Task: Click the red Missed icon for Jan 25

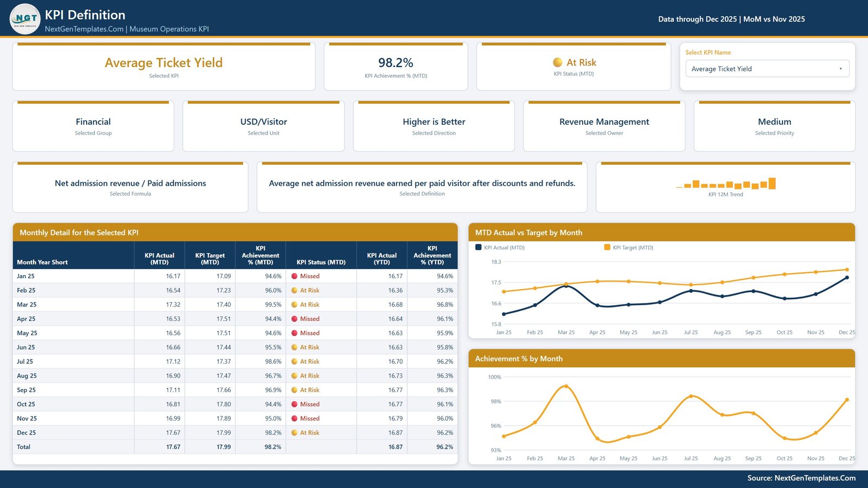Action: pos(294,276)
